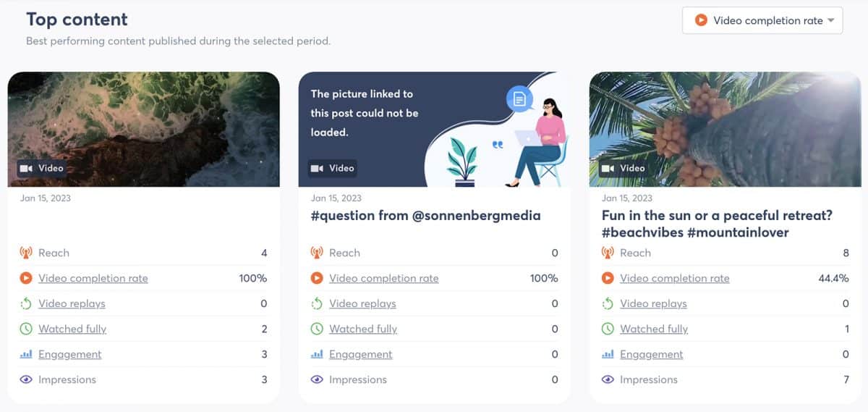The width and height of the screenshot is (868, 412).
Task: Click the Impressions eye icon on the second card
Action: coord(317,379)
